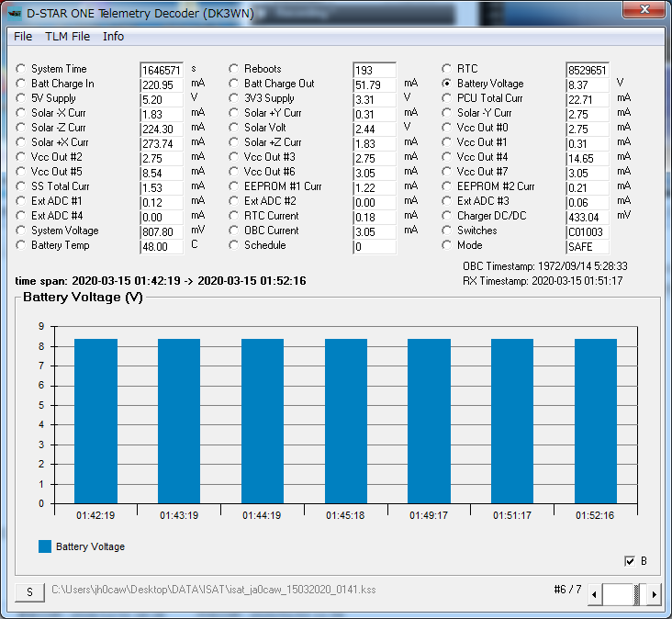This screenshot has height=619, width=672.
Task: Select the Vcc Out #4 radio button
Action: (x=446, y=157)
